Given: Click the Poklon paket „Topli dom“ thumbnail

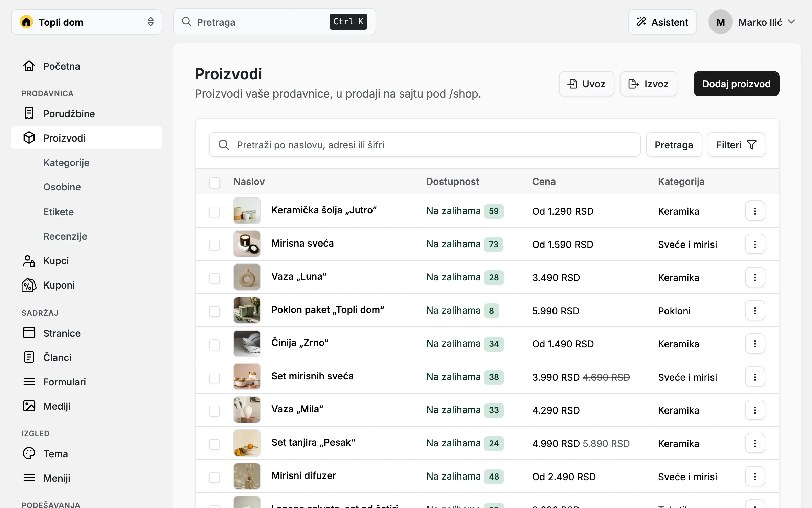Looking at the screenshot, I should point(247,310).
